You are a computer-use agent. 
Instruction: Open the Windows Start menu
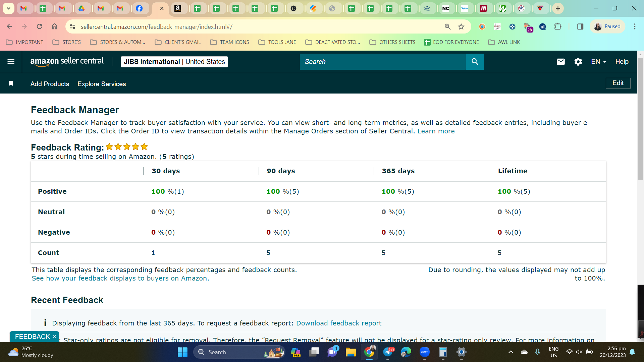point(182,352)
